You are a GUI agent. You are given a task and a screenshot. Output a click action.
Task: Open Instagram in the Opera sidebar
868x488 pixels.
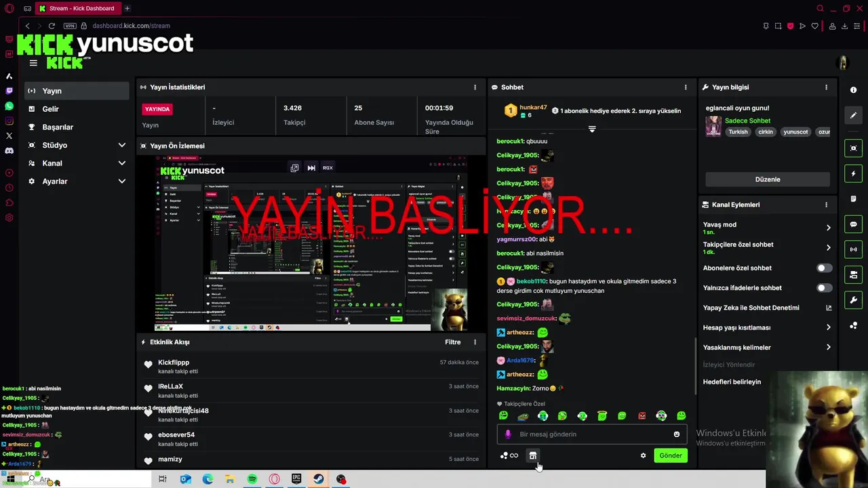[9, 121]
